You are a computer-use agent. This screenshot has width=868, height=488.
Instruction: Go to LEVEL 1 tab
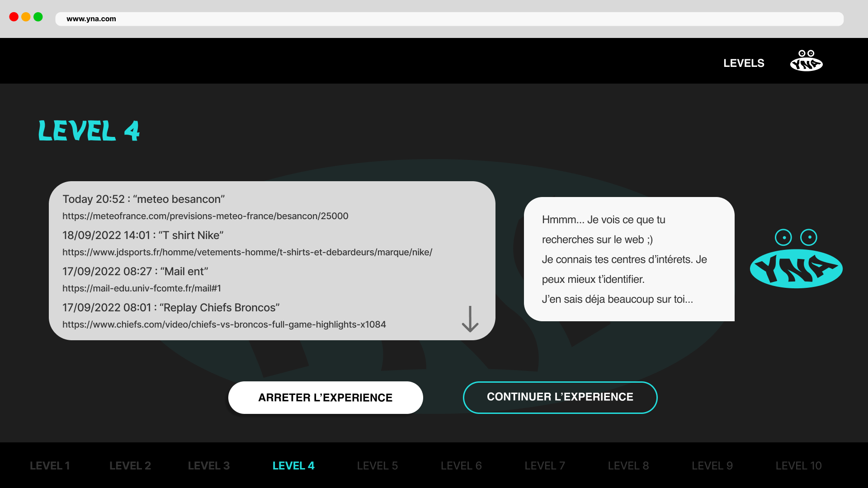point(50,465)
